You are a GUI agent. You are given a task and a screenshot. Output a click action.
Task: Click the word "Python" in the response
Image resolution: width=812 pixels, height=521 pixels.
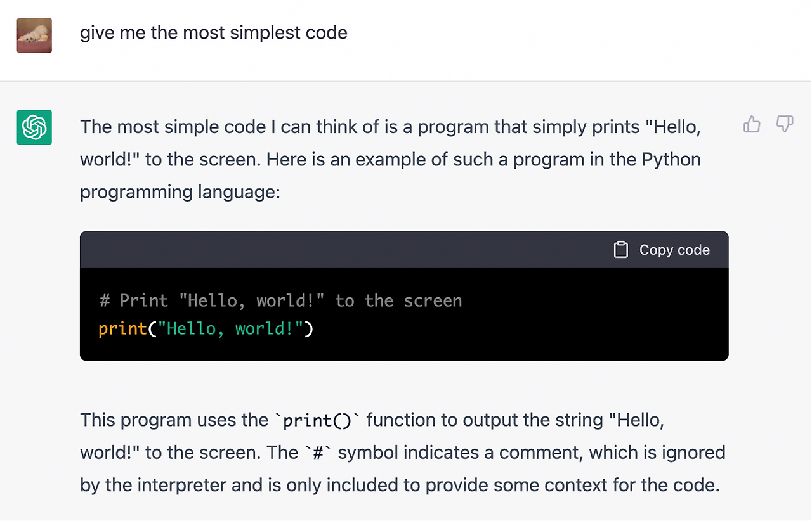671,159
